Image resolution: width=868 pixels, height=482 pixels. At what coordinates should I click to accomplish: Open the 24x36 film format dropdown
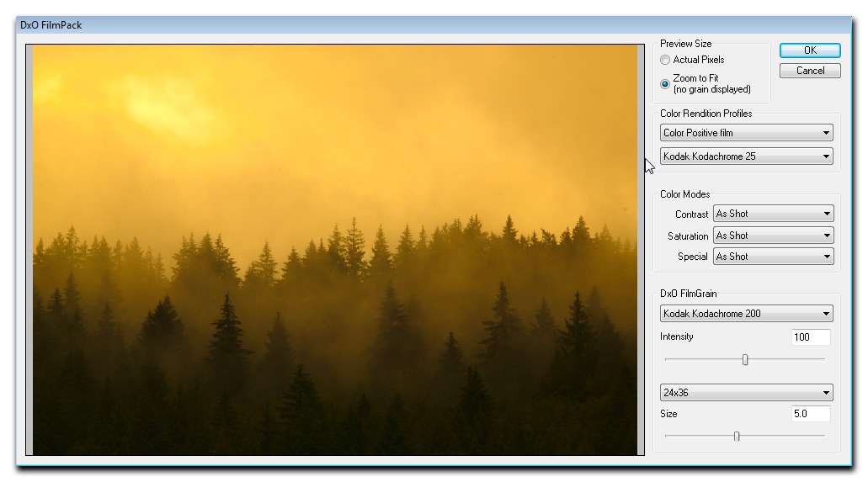pyautogui.click(x=746, y=392)
